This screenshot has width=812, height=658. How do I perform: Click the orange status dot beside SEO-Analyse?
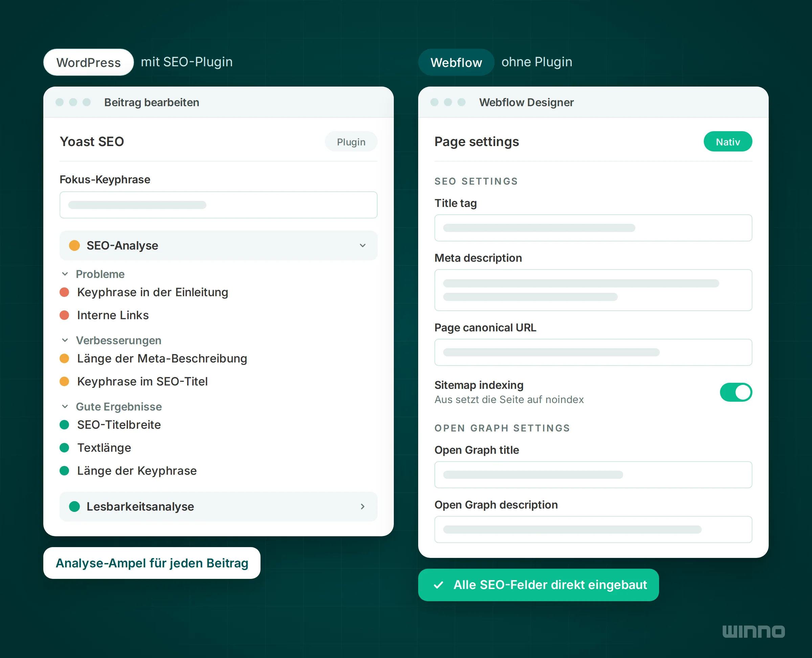(x=74, y=245)
